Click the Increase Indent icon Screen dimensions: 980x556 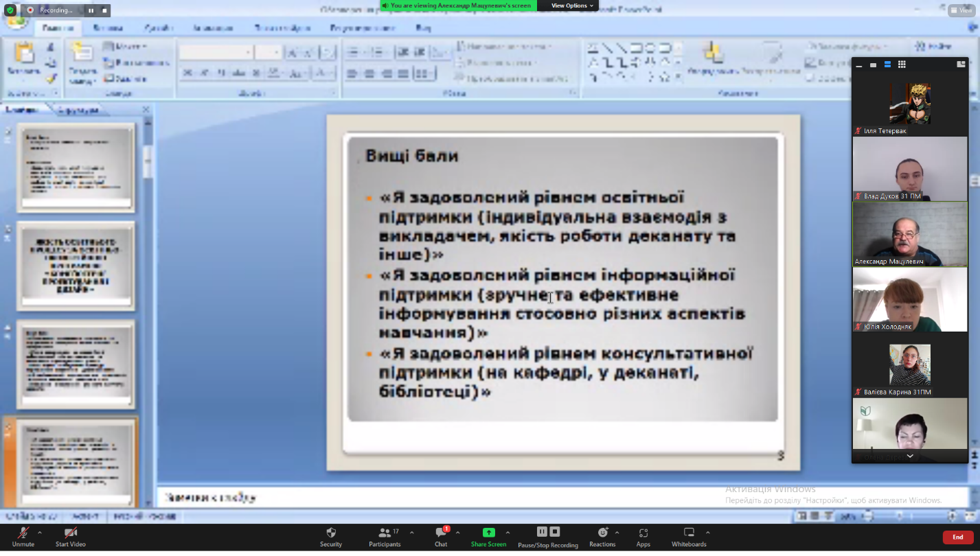tap(420, 52)
